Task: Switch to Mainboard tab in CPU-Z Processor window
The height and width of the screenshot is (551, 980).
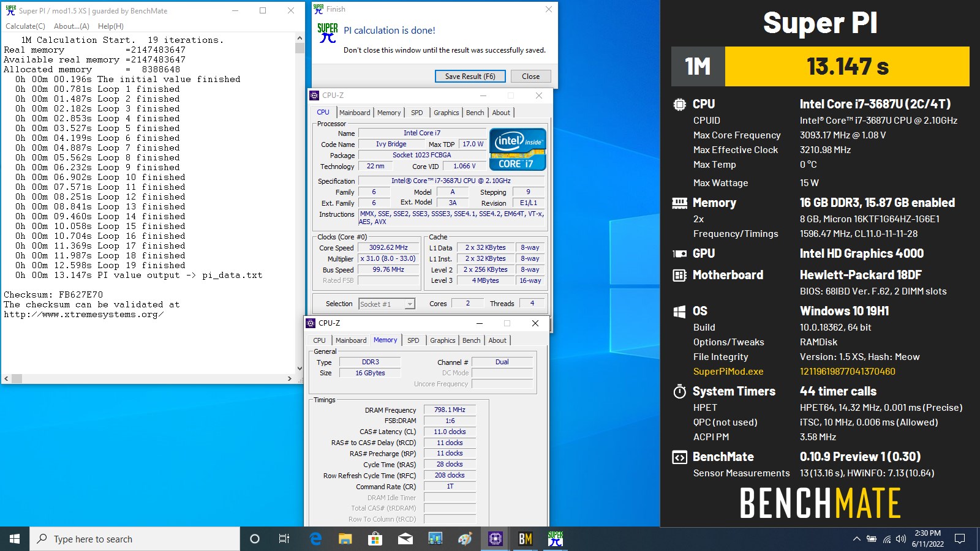Action: coord(355,113)
